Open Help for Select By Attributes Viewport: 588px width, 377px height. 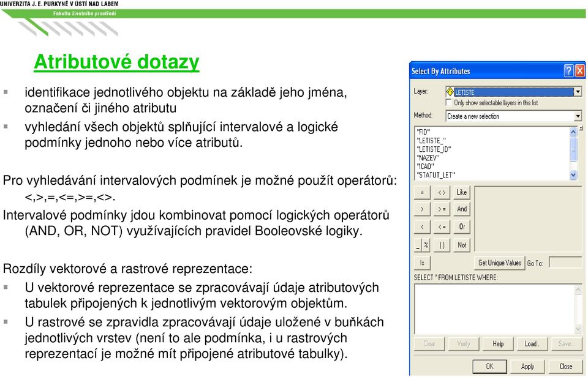click(x=498, y=343)
